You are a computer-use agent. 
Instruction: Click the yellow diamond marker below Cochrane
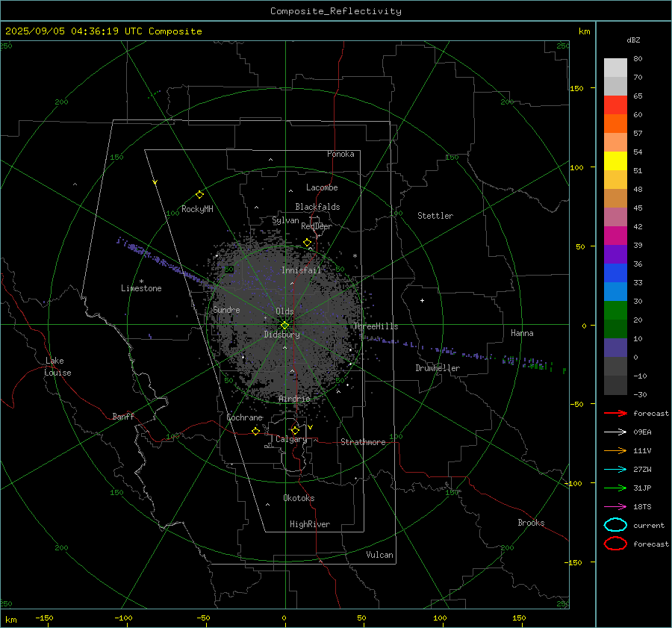click(x=256, y=431)
